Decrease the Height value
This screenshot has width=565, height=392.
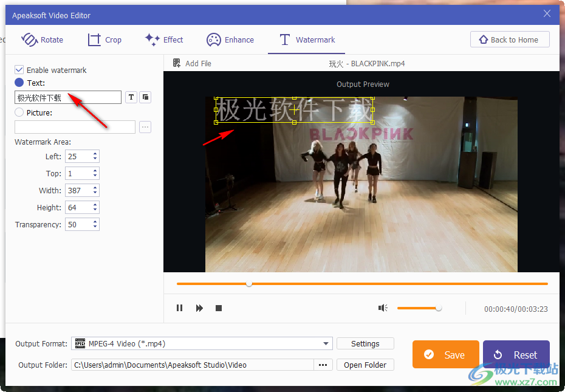click(95, 210)
